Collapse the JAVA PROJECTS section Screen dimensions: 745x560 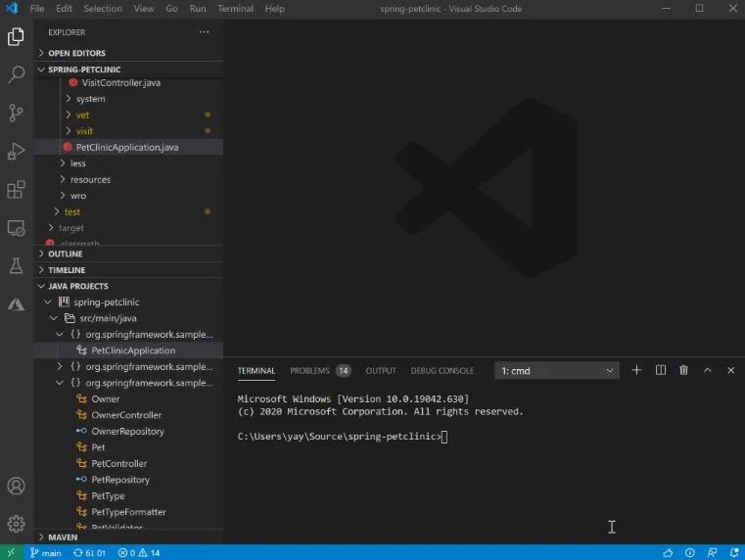pyautogui.click(x=128, y=286)
